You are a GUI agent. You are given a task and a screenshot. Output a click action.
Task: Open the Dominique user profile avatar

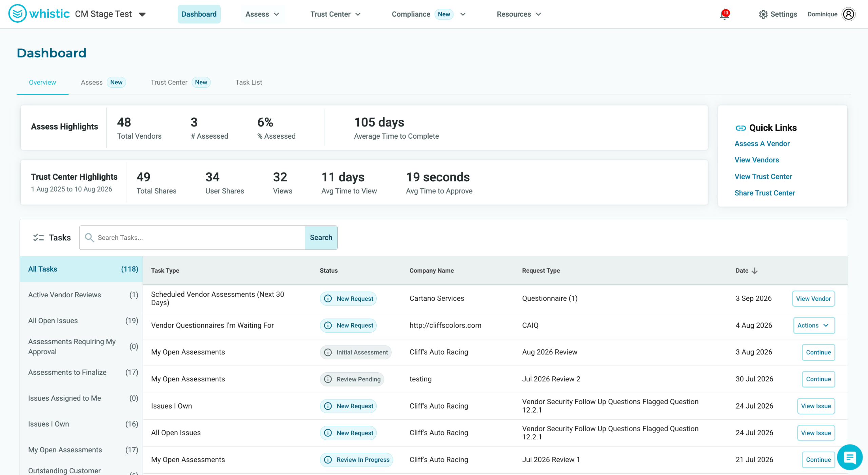pyautogui.click(x=848, y=14)
